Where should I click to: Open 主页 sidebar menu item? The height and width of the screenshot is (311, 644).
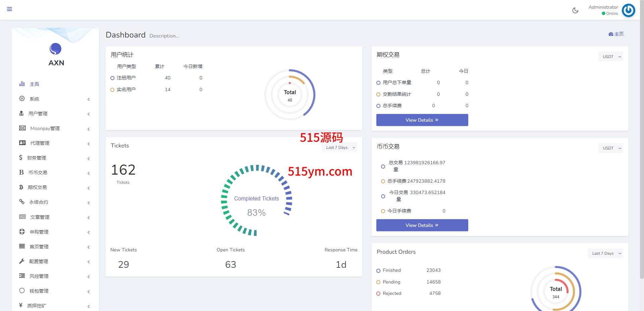tap(34, 84)
